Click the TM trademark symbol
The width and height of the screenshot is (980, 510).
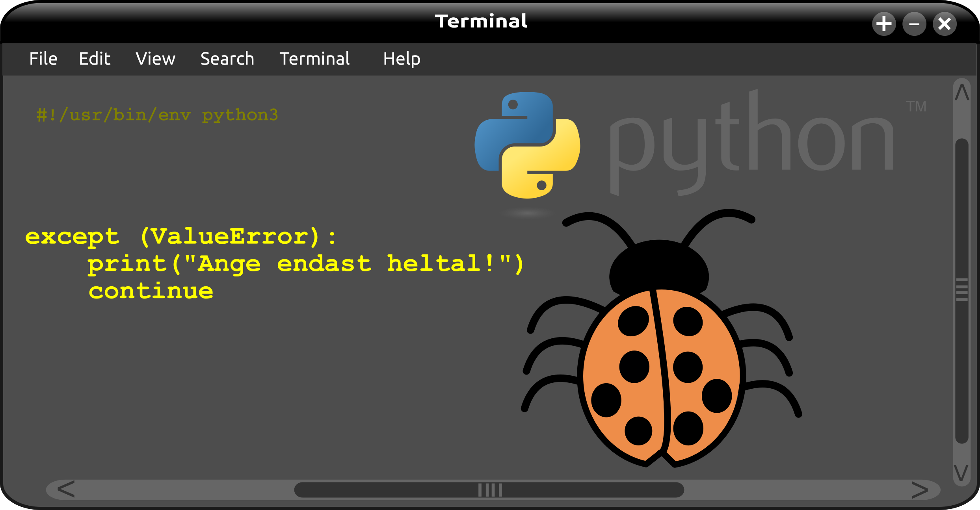coord(919,106)
